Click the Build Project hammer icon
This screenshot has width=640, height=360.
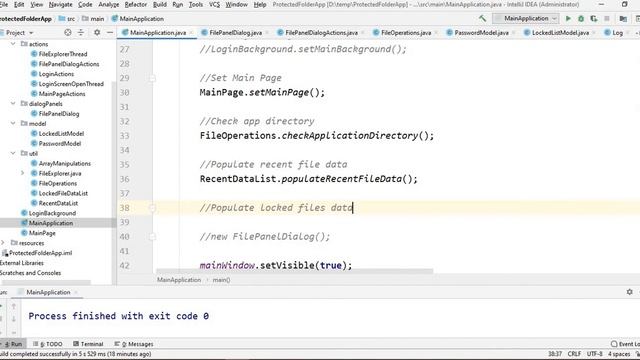(482, 18)
